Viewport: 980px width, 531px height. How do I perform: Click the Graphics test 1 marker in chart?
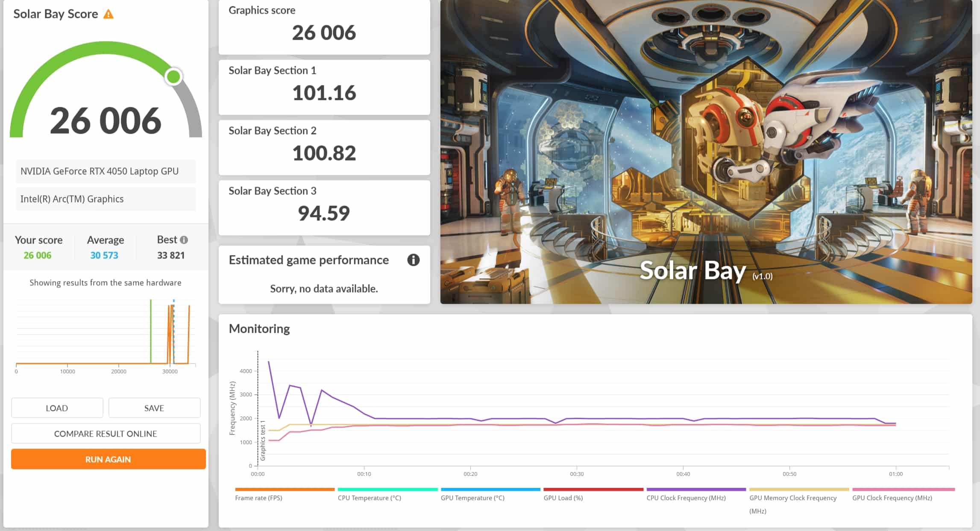262,440
